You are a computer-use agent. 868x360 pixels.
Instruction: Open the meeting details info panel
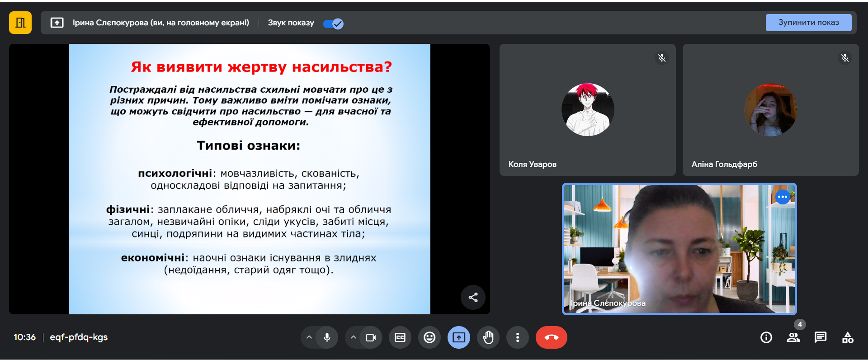[x=766, y=337]
